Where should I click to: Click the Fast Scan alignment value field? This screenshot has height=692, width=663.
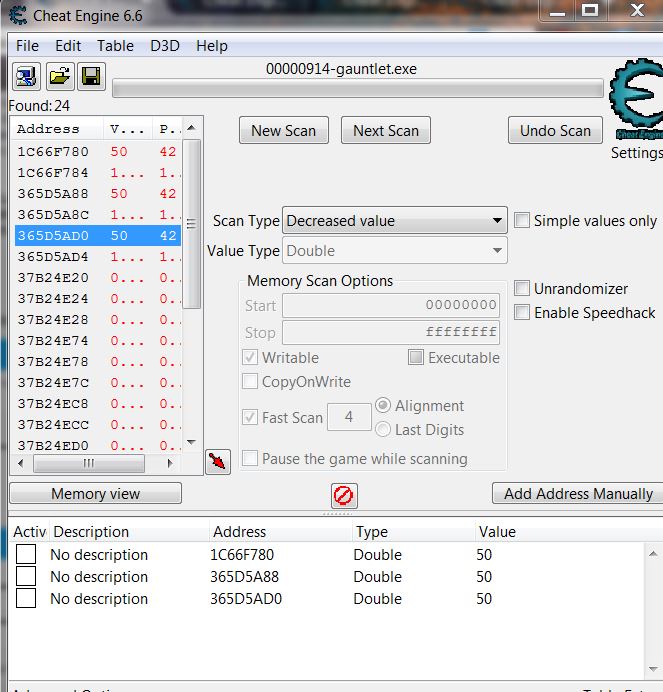tap(349, 417)
